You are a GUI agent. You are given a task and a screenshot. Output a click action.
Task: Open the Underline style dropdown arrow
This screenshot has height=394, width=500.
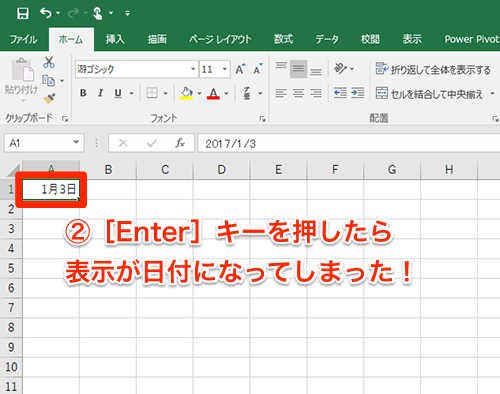[132, 94]
